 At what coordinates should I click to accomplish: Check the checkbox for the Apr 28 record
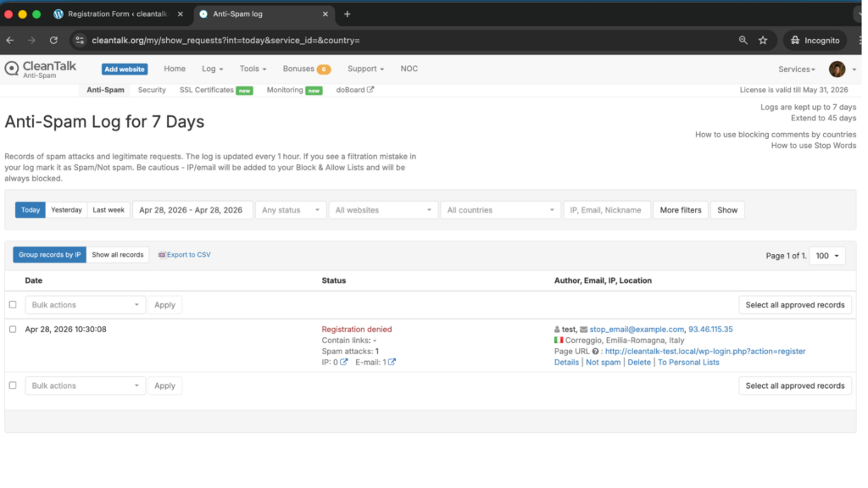(12, 330)
